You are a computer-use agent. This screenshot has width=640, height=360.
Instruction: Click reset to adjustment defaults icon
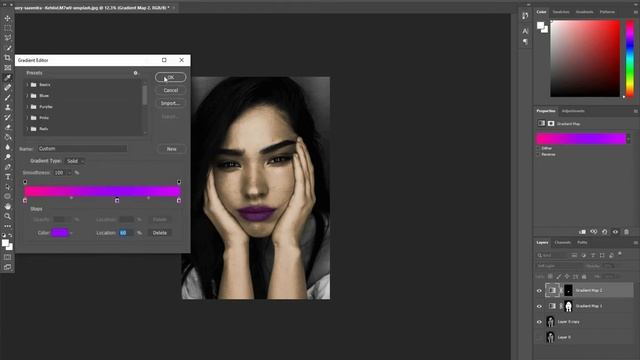(x=604, y=232)
